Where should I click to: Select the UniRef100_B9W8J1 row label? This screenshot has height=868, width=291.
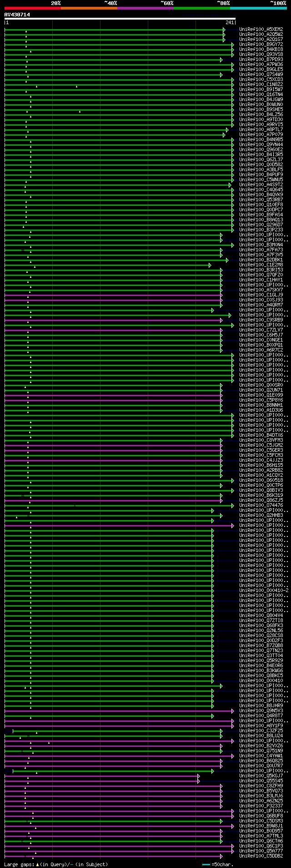[261, 826]
